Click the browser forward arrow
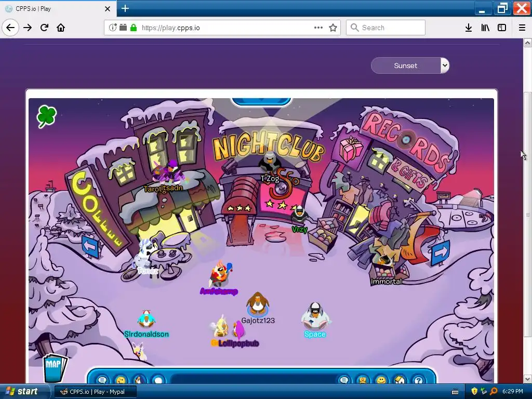The width and height of the screenshot is (532, 399). (28, 28)
